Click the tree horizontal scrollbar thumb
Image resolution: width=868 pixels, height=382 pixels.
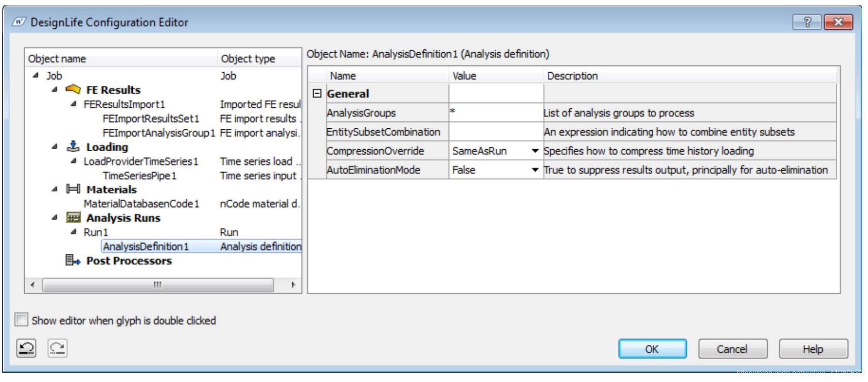pyautogui.click(x=157, y=285)
